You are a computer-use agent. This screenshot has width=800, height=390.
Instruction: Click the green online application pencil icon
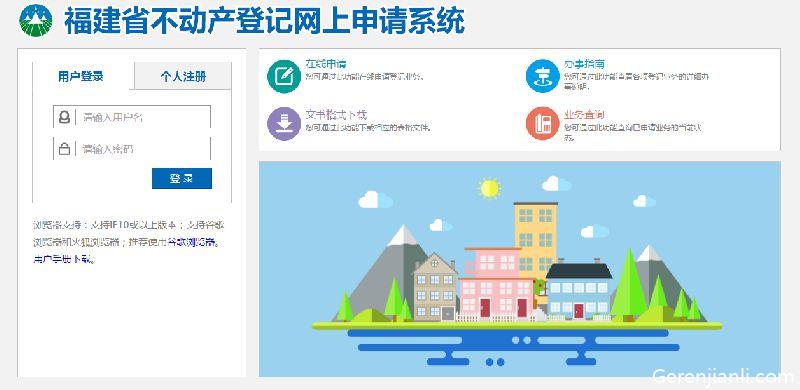point(284,77)
